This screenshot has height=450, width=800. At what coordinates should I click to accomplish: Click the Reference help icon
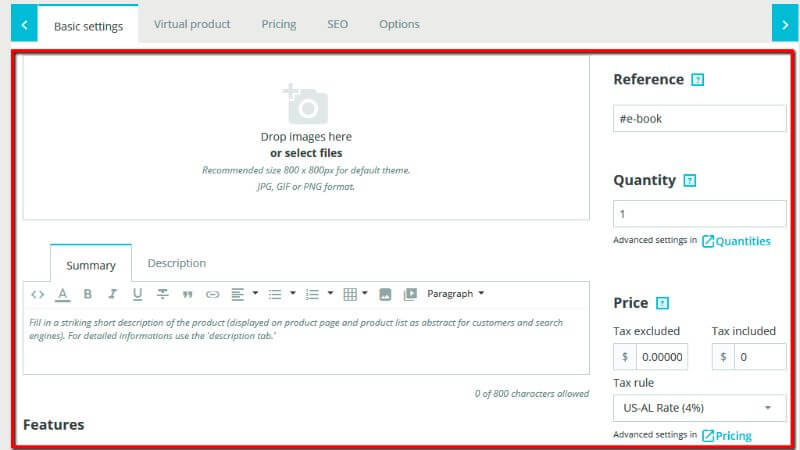[697, 80]
